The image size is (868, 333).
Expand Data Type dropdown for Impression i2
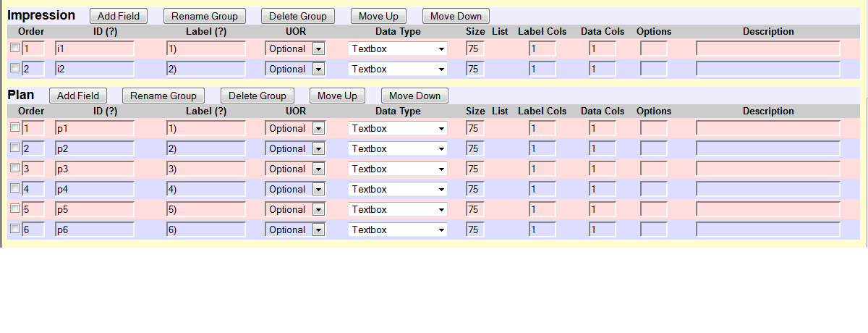pyautogui.click(x=398, y=69)
